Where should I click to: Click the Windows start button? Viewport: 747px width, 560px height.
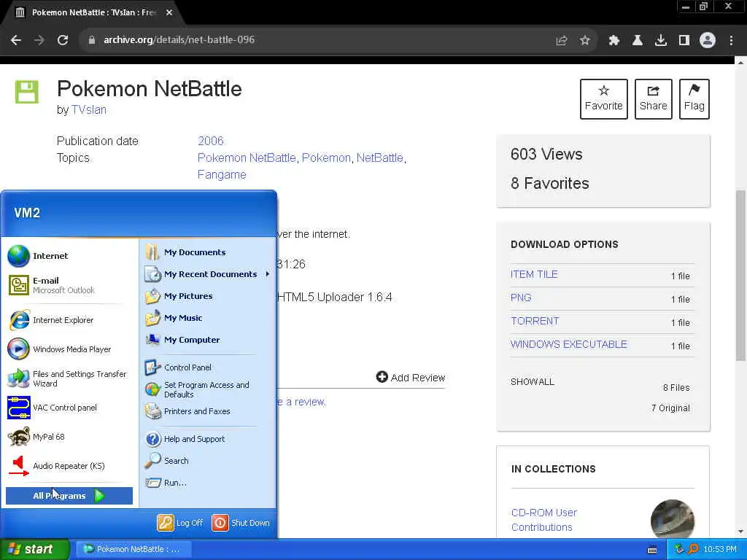tap(34, 549)
